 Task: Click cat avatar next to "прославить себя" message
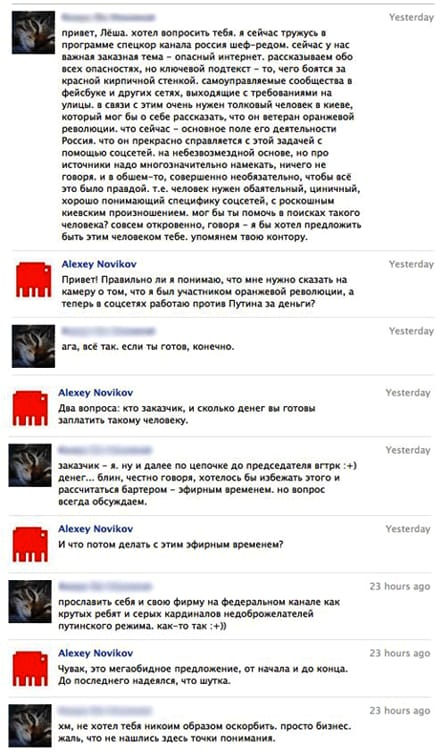click(x=30, y=601)
